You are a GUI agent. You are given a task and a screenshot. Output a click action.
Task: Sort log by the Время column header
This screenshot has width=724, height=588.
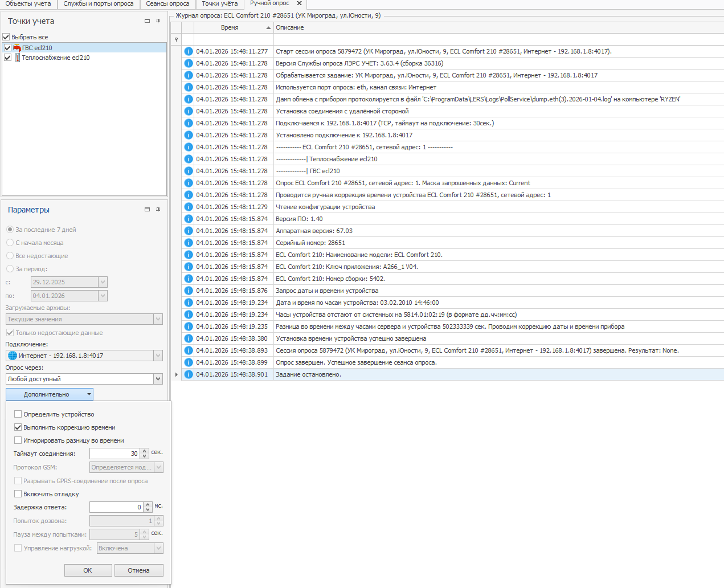[x=230, y=27]
